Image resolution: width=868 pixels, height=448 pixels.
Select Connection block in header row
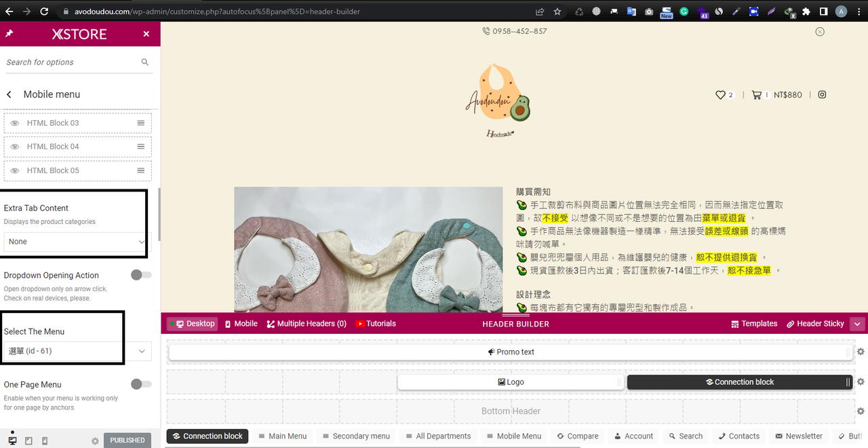pos(740,382)
